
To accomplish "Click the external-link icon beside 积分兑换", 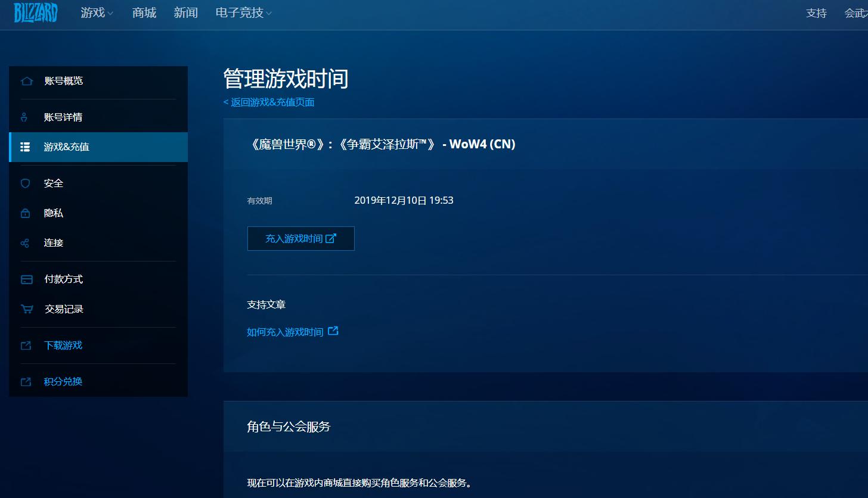I will click(26, 381).
